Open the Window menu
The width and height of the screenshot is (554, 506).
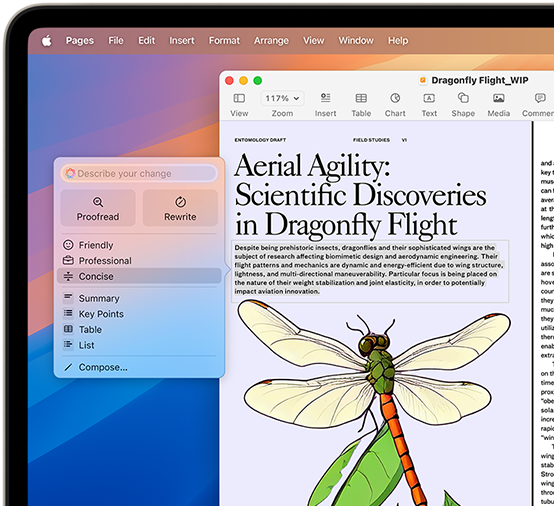356,41
